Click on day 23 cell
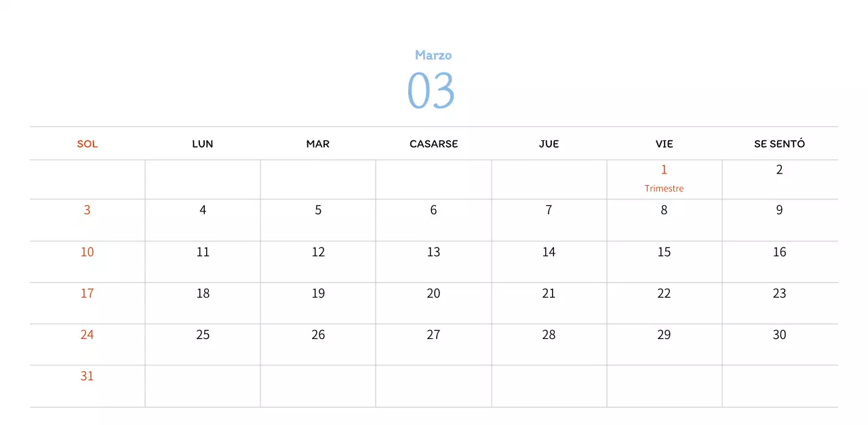The image size is (868, 425). click(x=779, y=294)
